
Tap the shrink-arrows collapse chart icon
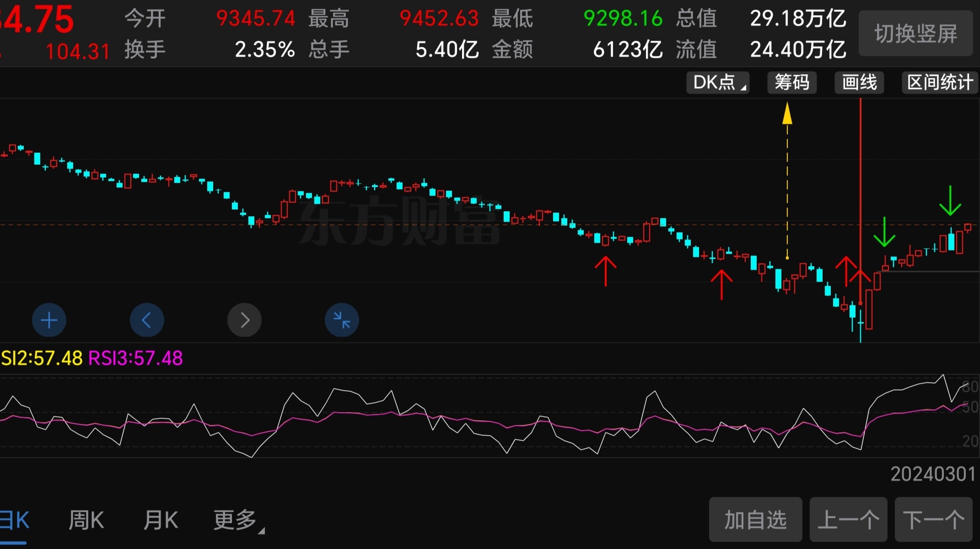(342, 320)
